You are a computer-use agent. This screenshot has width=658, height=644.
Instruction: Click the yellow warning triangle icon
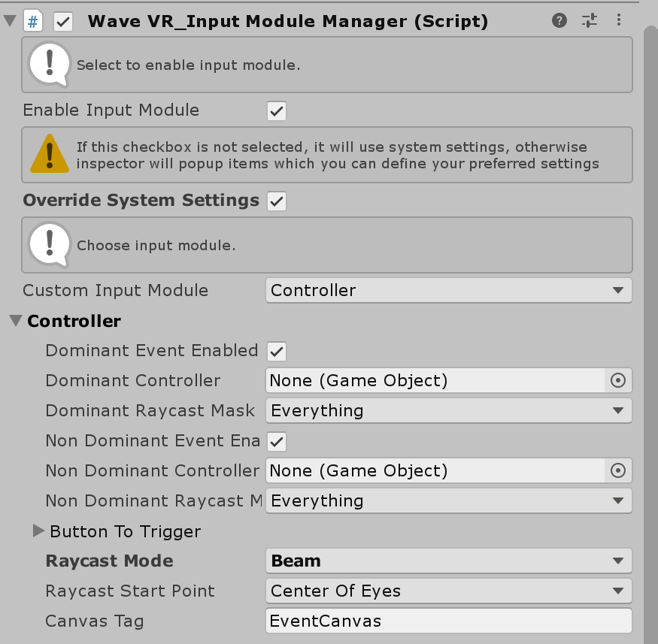50,154
